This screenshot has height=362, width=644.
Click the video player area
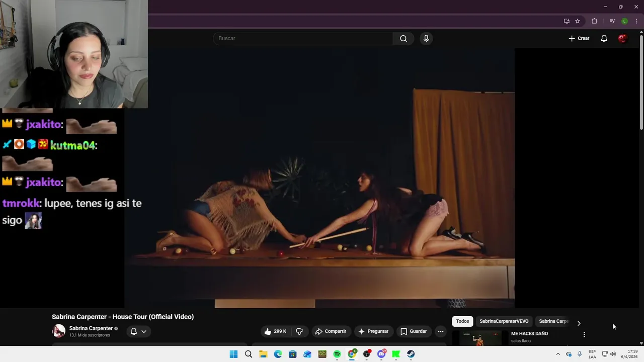click(319, 178)
